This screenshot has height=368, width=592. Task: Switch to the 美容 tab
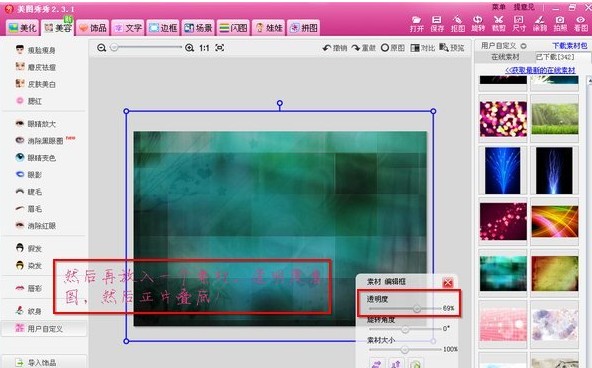pyautogui.click(x=58, y=28)
